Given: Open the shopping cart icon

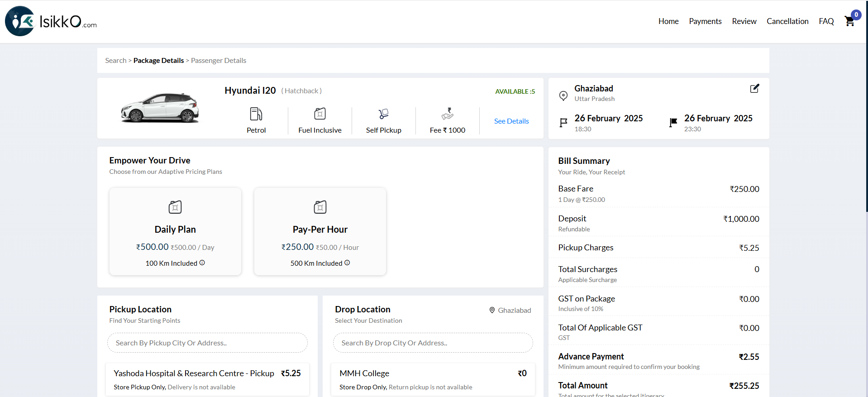Looking at the screenshot, I should 849,21.
